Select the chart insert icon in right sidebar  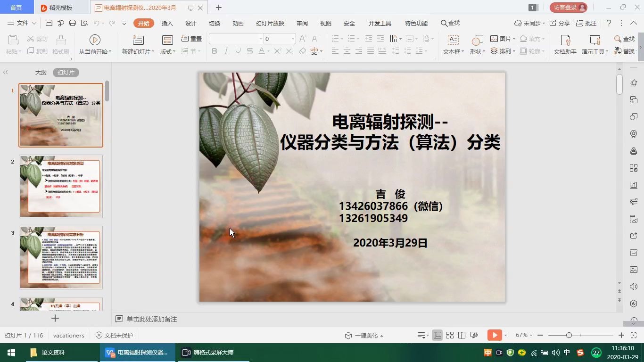(x=634, y=185)
